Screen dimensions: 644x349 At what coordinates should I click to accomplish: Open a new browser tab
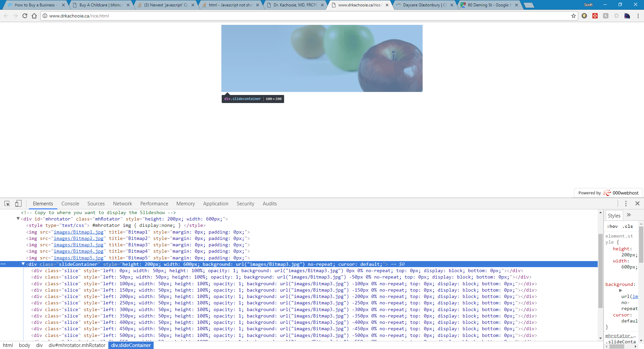click(x=529, y=5)
